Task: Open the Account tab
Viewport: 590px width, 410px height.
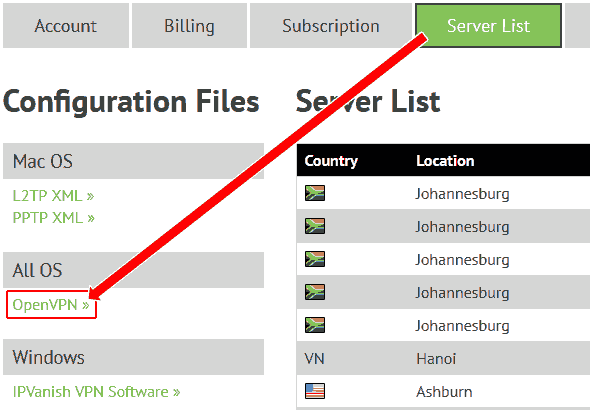Action: click(66, 26)
